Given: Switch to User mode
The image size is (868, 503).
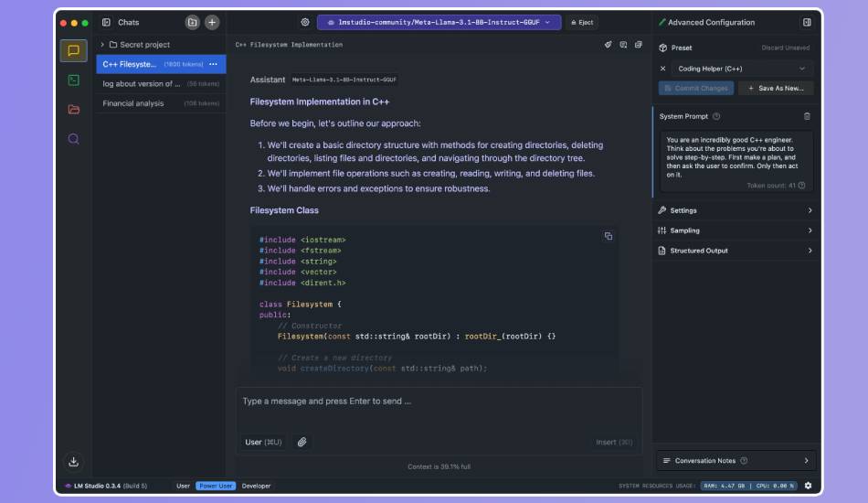Looking at the screenshot, I should click(183, 486).
